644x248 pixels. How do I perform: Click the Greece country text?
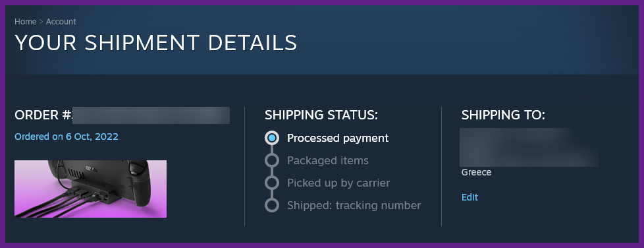pyautogui.click(x=476, y=172)
